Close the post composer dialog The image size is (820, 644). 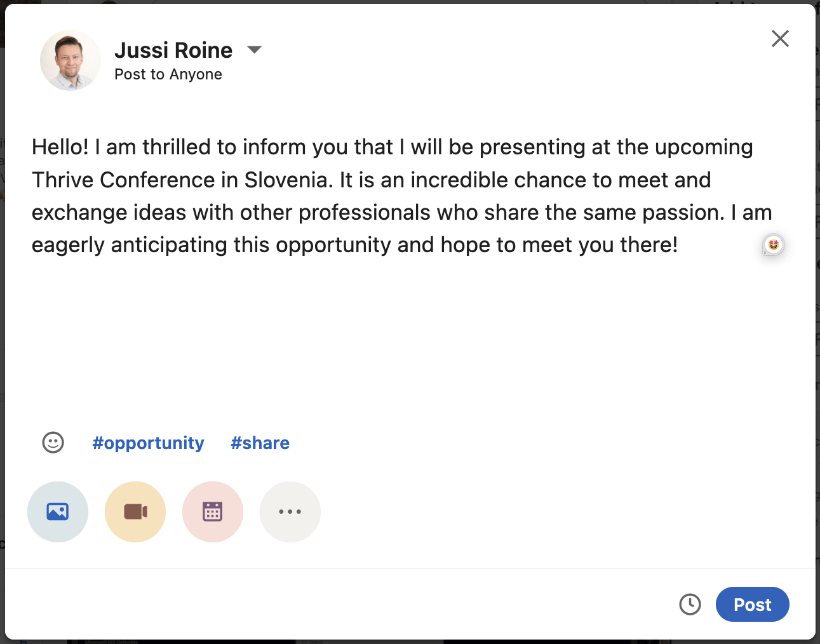pyautogui.click(x=780, y=39)
